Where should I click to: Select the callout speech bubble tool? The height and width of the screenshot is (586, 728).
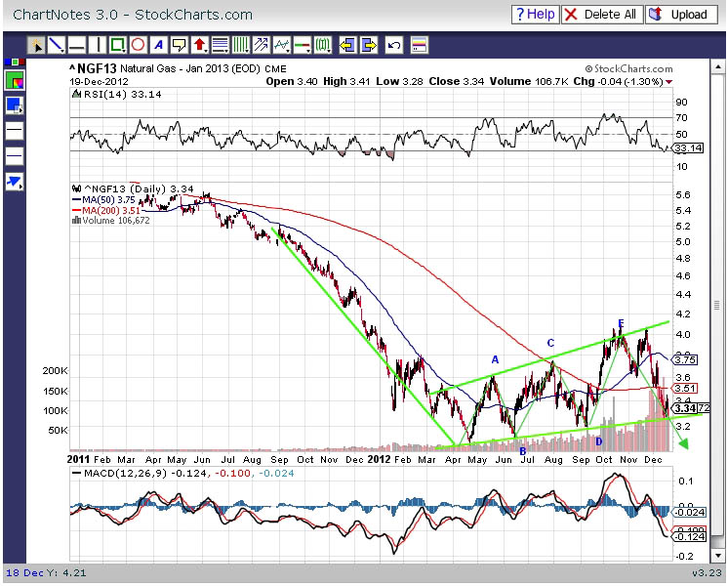pyautogui.click(x=180, y=45)
